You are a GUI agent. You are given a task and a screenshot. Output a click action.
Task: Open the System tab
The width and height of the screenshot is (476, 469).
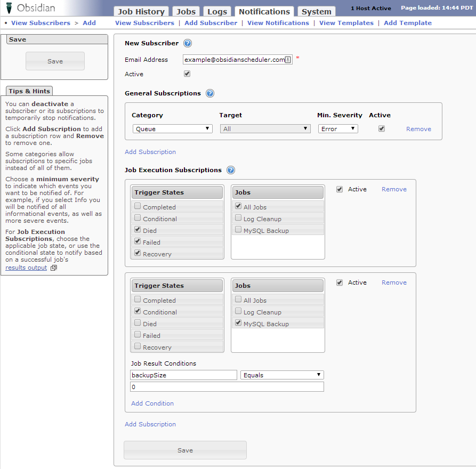coord(316,12)
